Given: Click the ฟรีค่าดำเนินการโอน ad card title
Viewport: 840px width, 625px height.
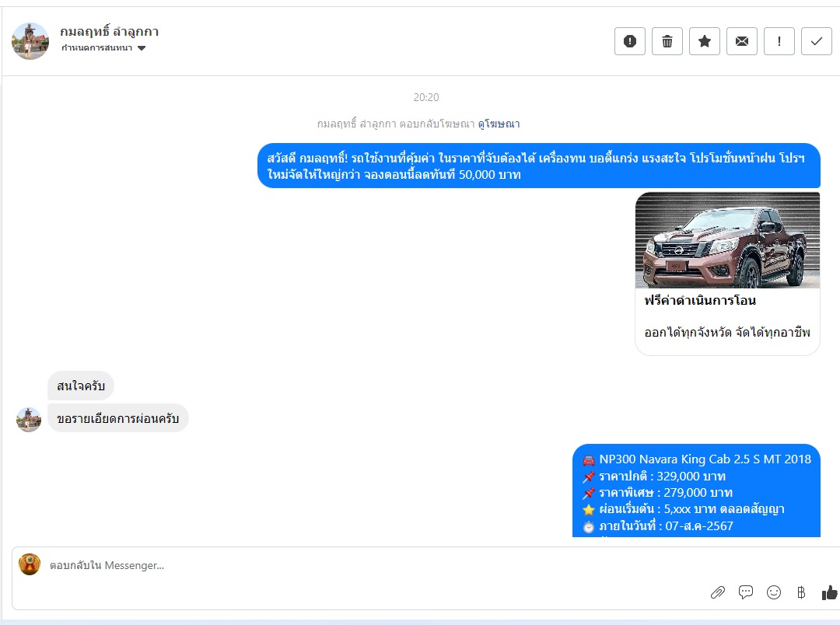Looking at the screenshot, I should [700, 300].
